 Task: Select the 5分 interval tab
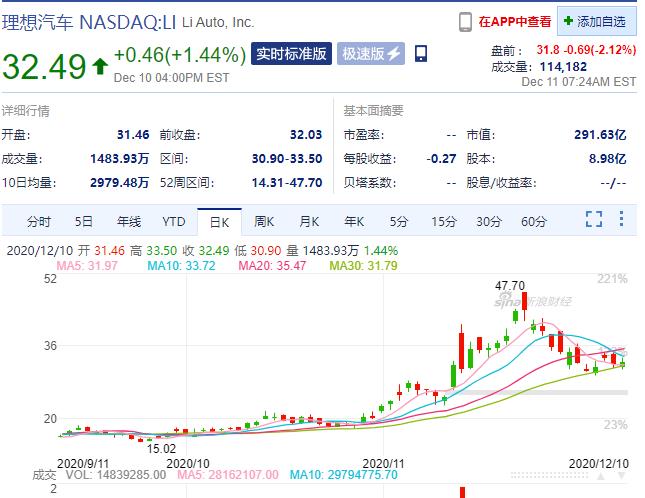tap(399, 222)
